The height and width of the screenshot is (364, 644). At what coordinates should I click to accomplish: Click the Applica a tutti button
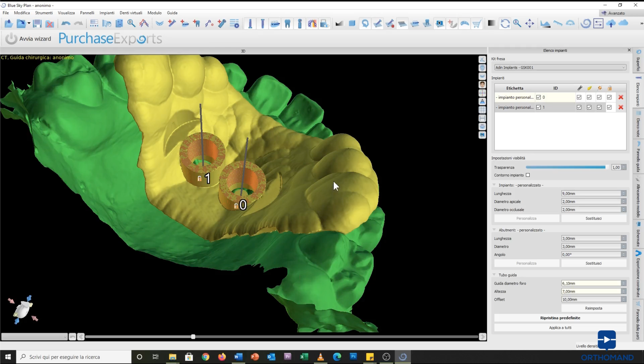coord(560,328)
